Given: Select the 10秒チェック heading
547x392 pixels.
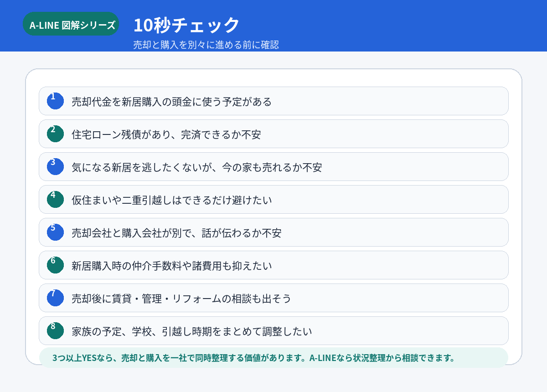Looking at the screenshot, I should (186, 25).
